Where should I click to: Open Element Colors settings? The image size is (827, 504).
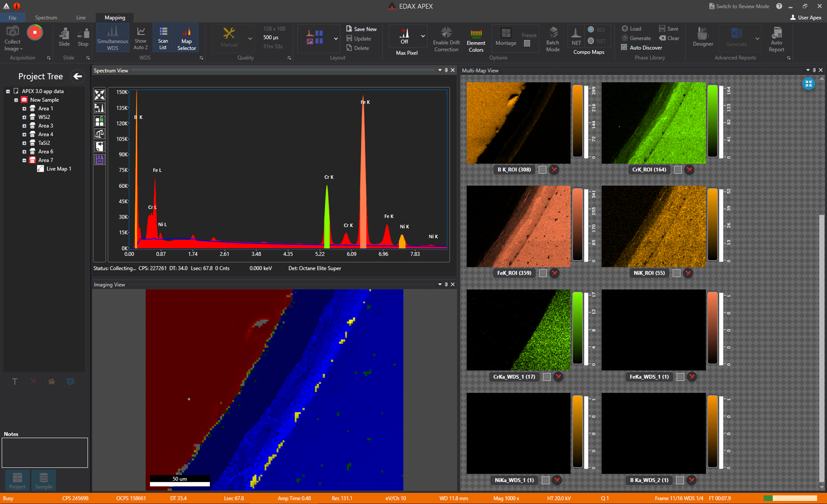tap(476, 38)
